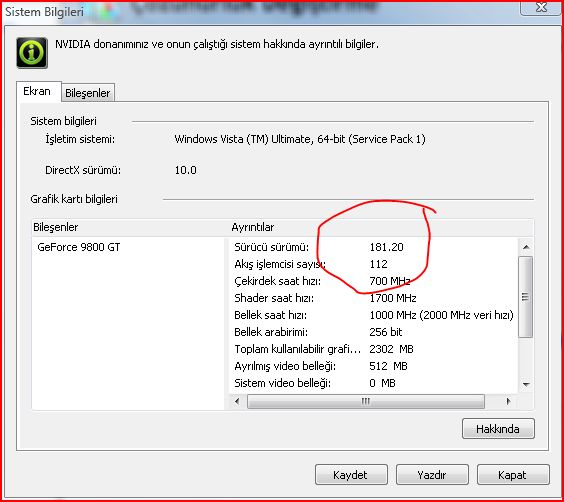
Task: Click the details list scroll up arrow
Action: [x=526, y=247]
